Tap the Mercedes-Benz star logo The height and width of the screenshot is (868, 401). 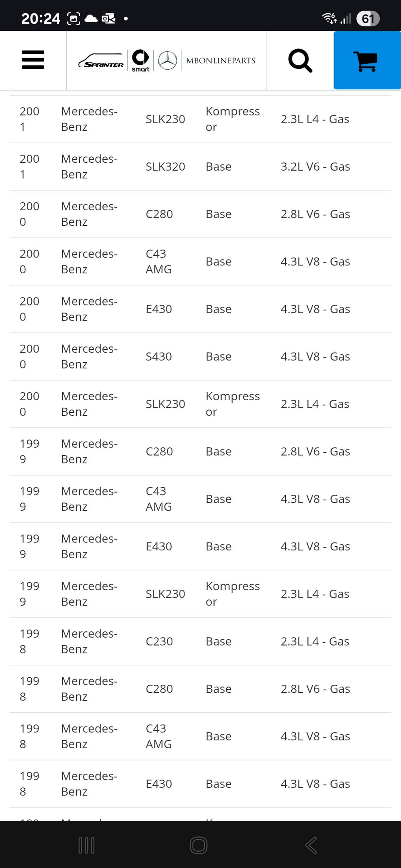(168, 61)
